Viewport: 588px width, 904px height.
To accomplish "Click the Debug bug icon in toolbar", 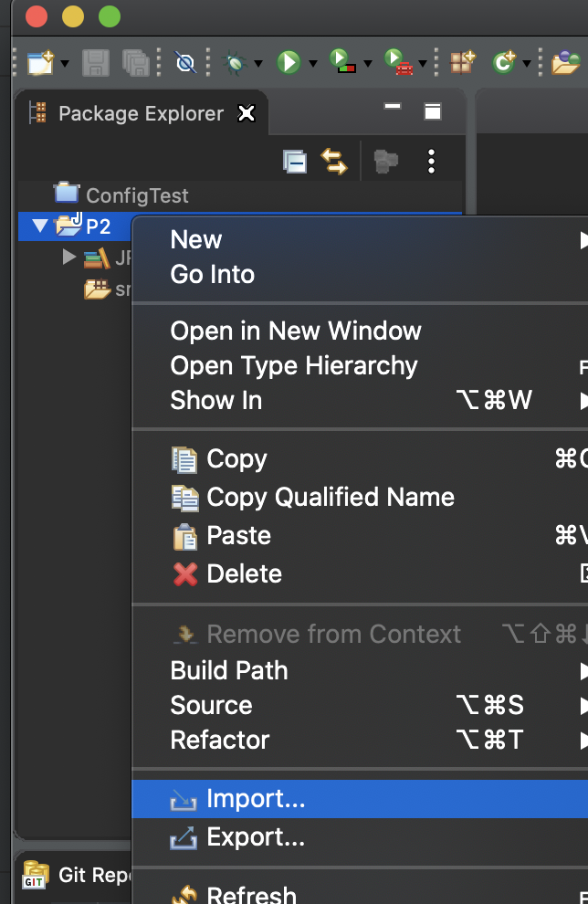I will click(236, 62).
